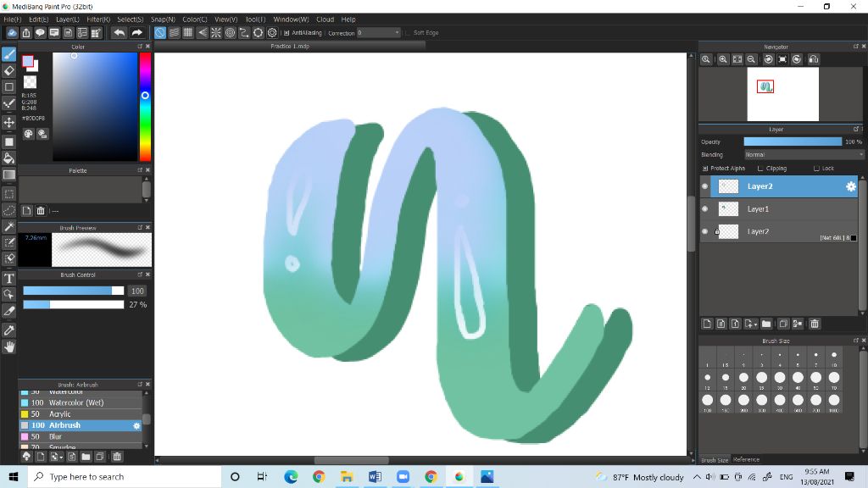Select the Move tool
The width and height of the screenshot is (868, 488).
click(x=8, y=122)
